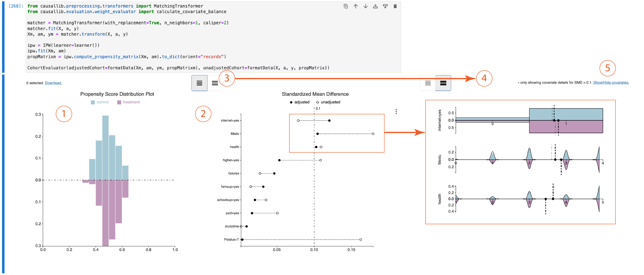644x275 pixels.
Task: Click the Pstatus=T covariate label
Action: [231, 239]
